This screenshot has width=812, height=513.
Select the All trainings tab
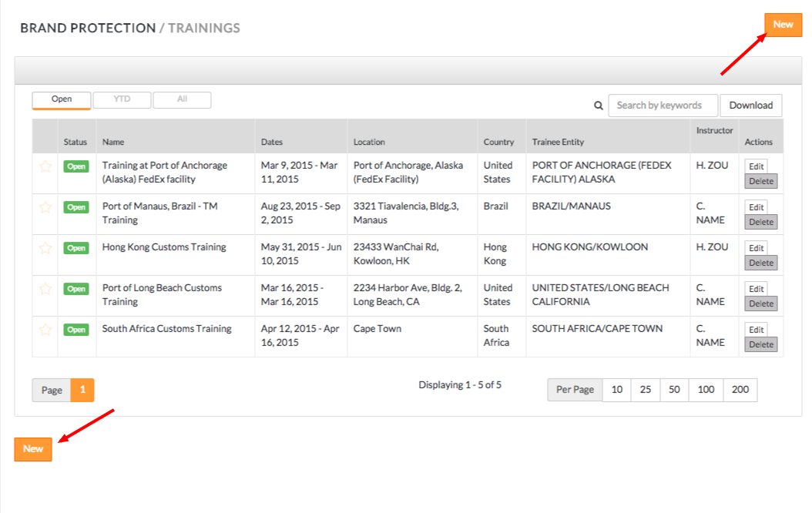tap(182, 99)
